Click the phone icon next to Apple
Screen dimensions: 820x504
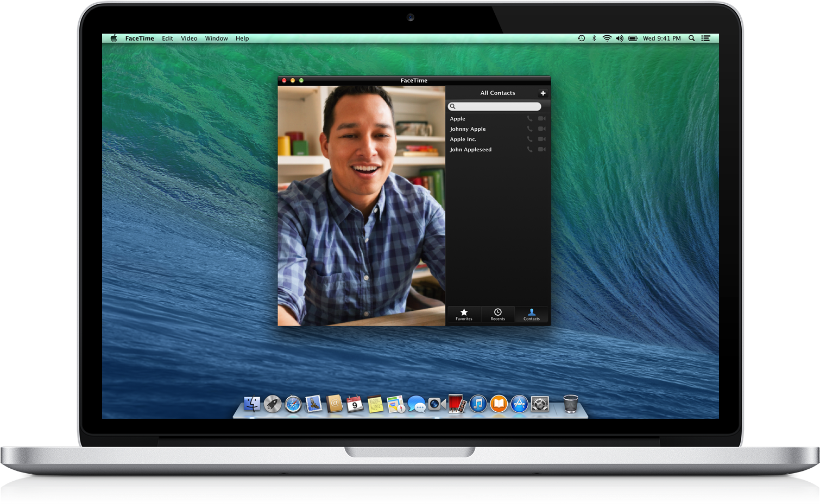529,119
